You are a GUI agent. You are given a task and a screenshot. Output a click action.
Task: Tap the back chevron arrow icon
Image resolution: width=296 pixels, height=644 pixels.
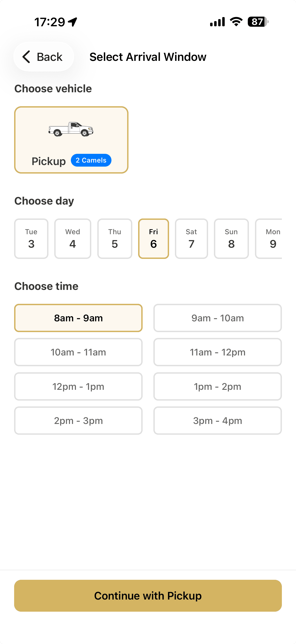(26, 57)
